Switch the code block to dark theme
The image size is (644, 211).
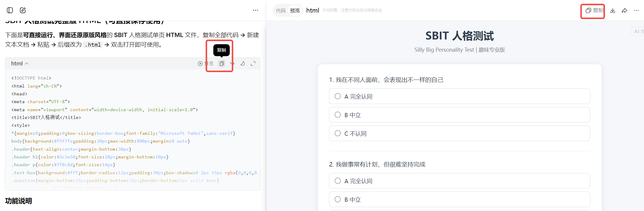coord(243,63)
